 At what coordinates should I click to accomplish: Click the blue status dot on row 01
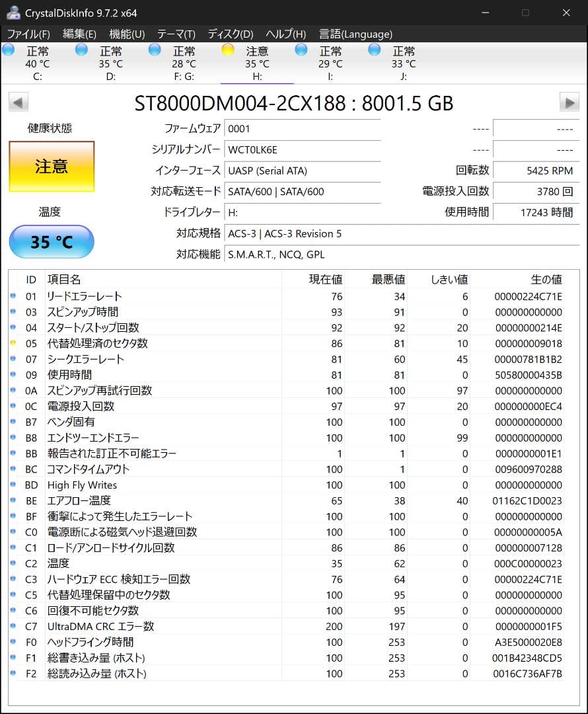13,296
